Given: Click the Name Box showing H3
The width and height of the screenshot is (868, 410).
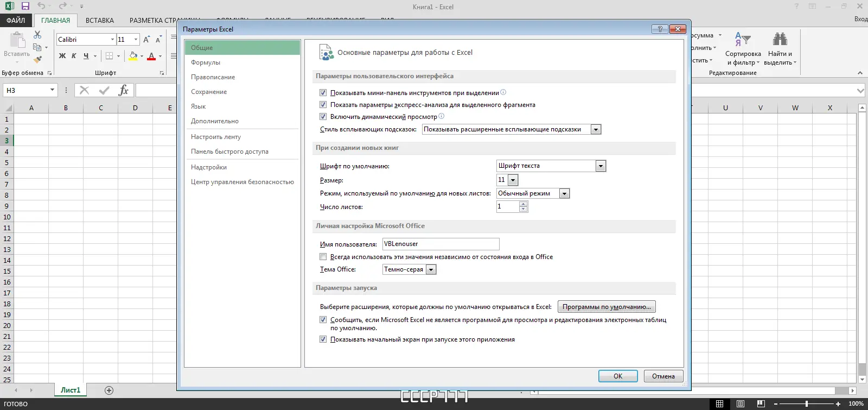Looking at the screenshot, I should [x=30, y=90].
